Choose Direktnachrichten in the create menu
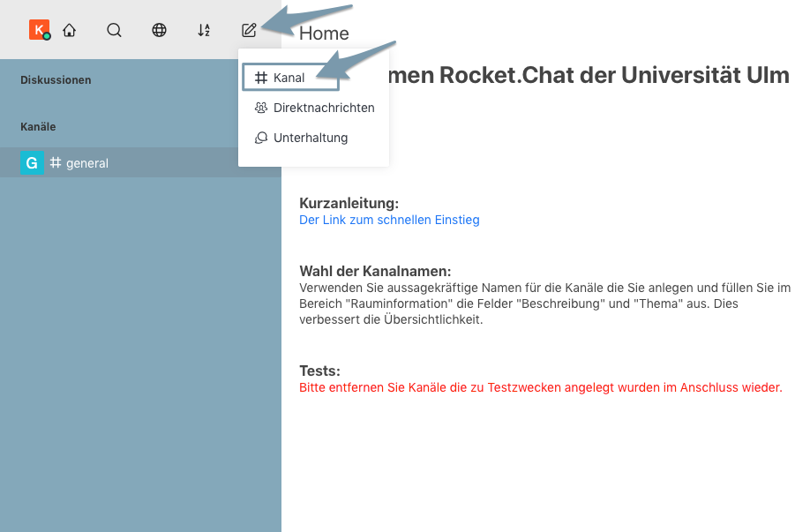Screen dimensions: 810x532 [x=313, y=108]
